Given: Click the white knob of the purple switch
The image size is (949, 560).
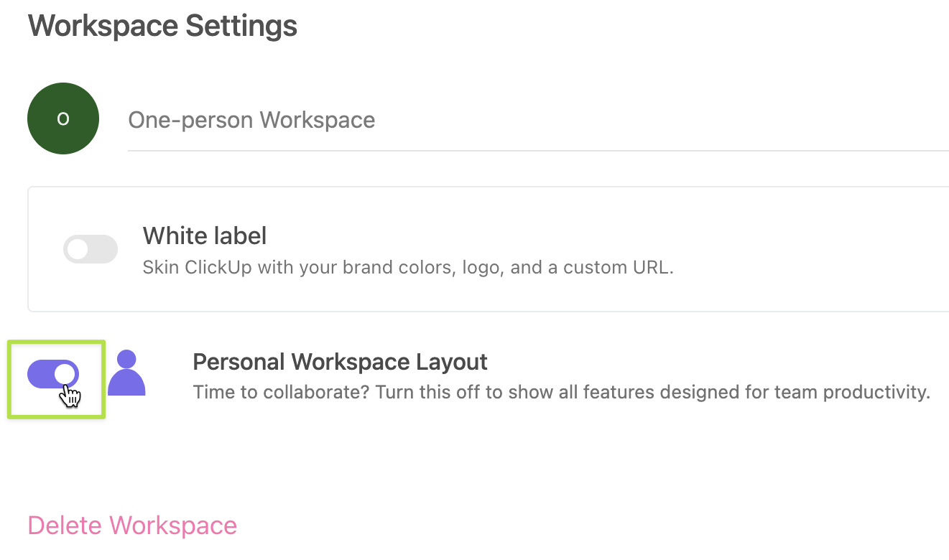Looking at the screenshot, I should click(x=65, y=374).
